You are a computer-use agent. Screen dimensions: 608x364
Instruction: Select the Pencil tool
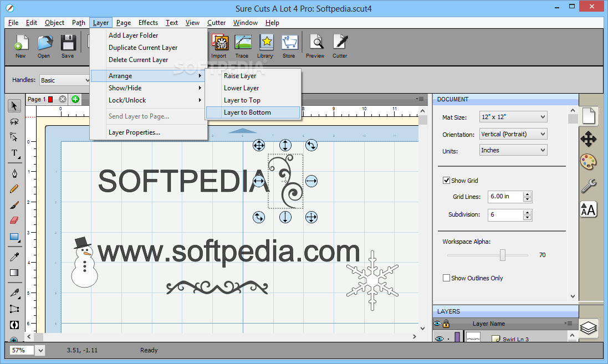[x=14, y=189]
